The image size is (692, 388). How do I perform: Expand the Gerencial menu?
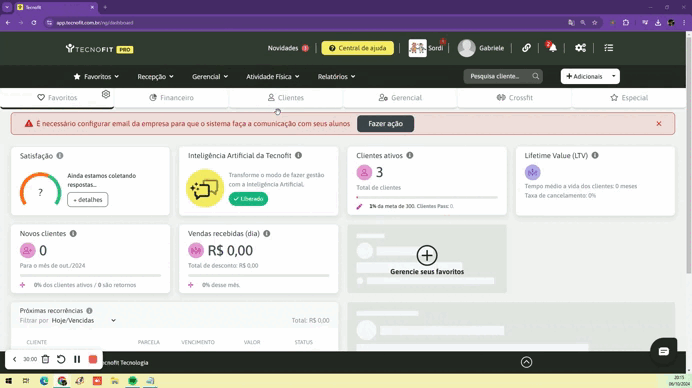[x=210, y=76]
